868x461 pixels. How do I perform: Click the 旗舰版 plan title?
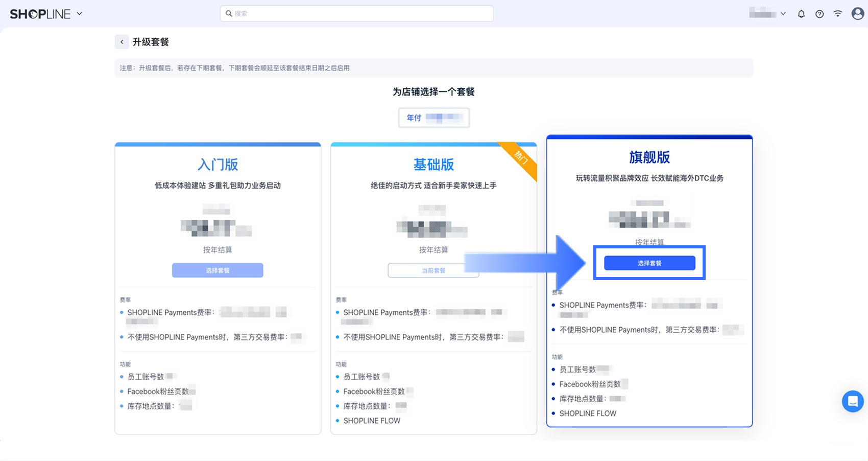coord(649,157)
